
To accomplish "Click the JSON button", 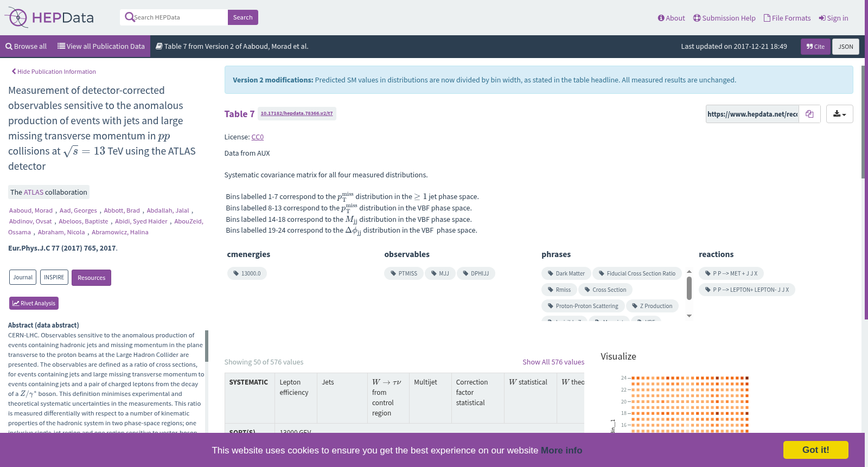I will point(846,47).
